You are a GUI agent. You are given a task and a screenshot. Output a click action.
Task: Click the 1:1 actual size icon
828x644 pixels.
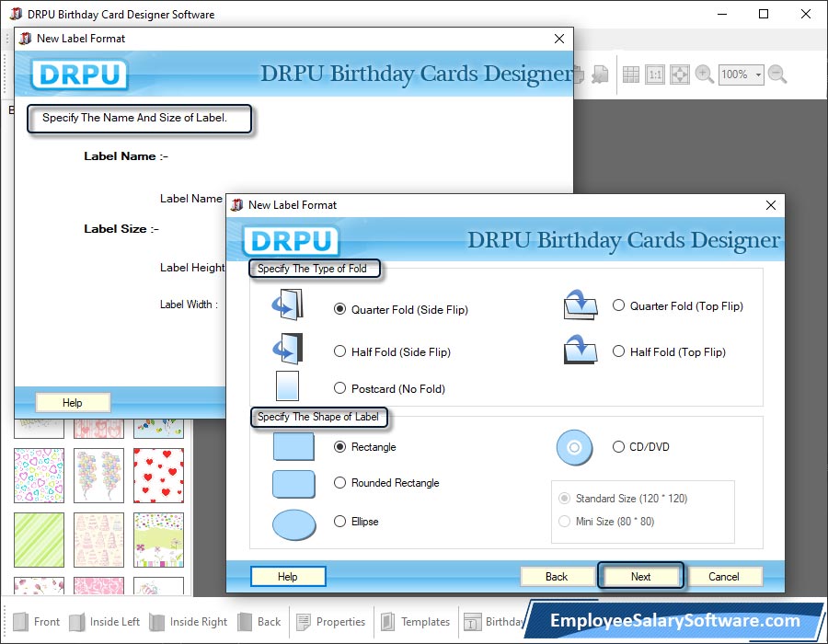tap(655, 75)
